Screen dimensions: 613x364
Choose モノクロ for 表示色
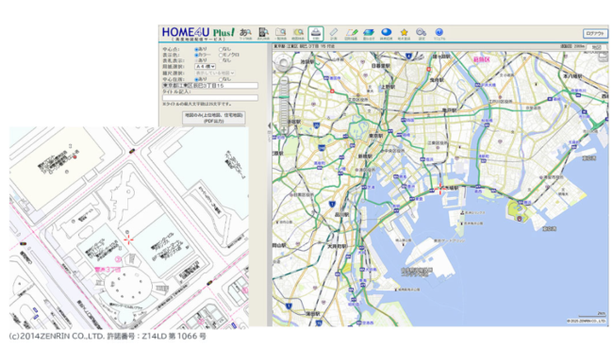[221, 55]
